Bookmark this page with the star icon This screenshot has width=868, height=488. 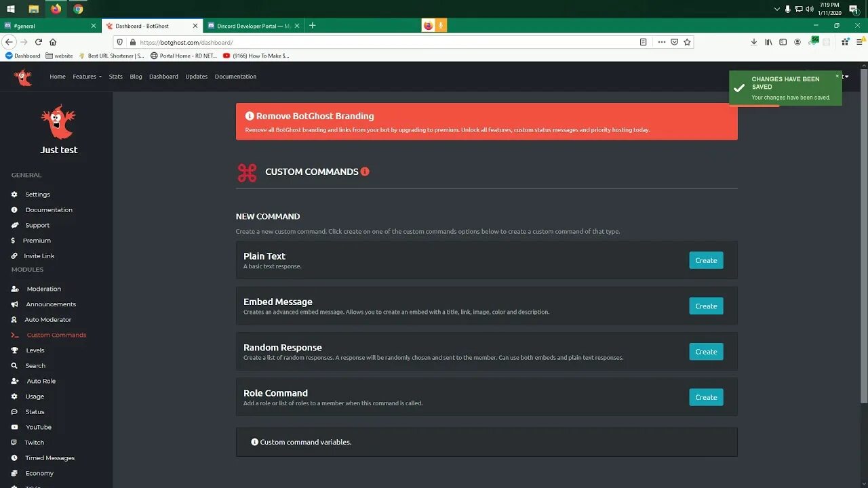pos(687,42)
